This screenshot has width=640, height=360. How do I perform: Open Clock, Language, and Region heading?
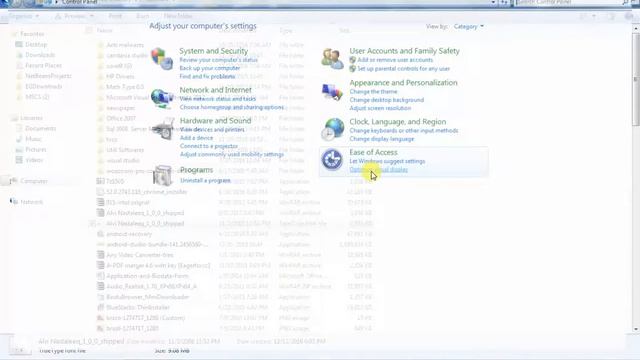click(398, 122)
